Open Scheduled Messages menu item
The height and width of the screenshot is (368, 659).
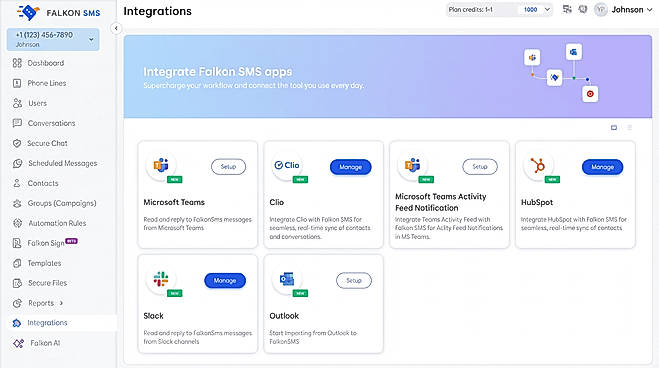(63, 163)
